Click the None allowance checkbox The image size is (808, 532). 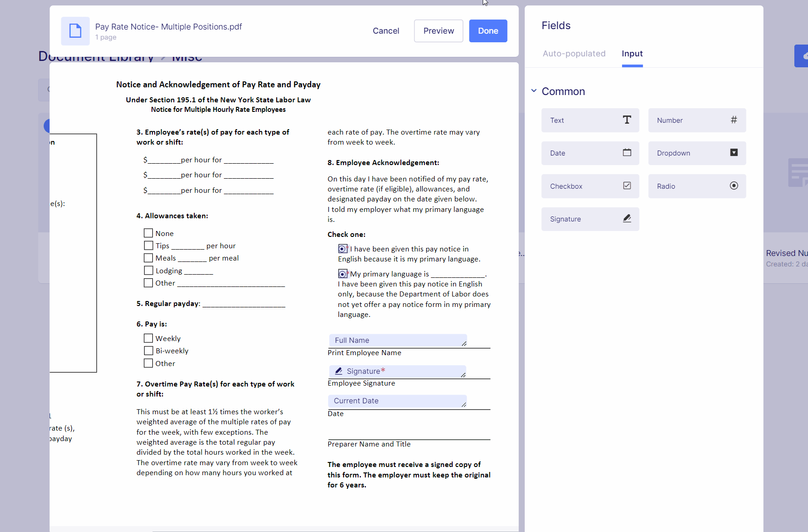click(x=148, y=233)
